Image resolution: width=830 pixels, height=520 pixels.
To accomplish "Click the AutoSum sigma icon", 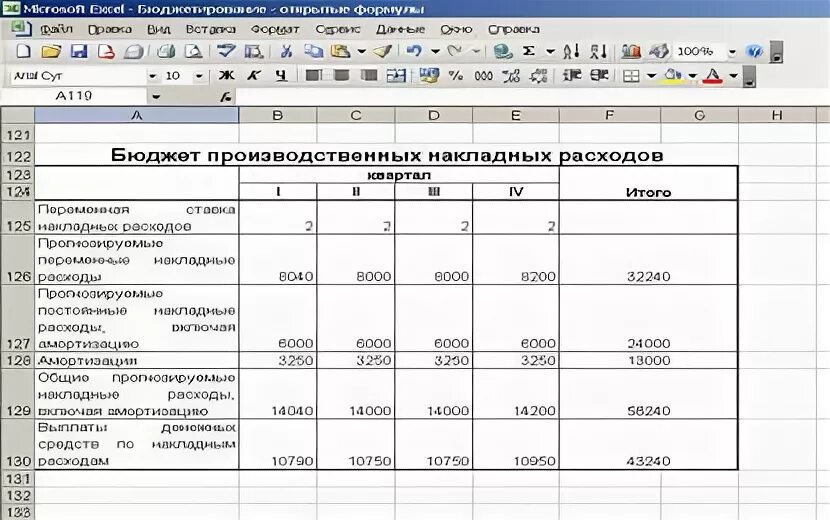I will (x=529, y=51).
